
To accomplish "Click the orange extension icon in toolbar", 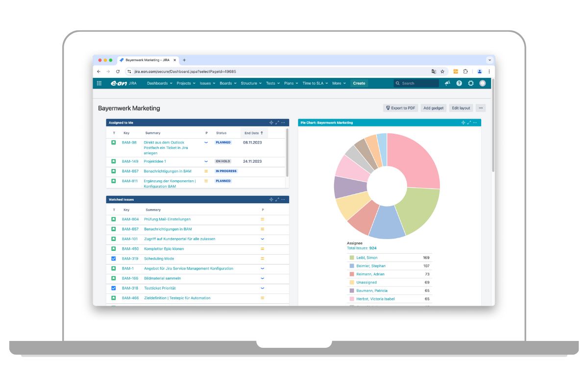I will (x=456, y=72).
